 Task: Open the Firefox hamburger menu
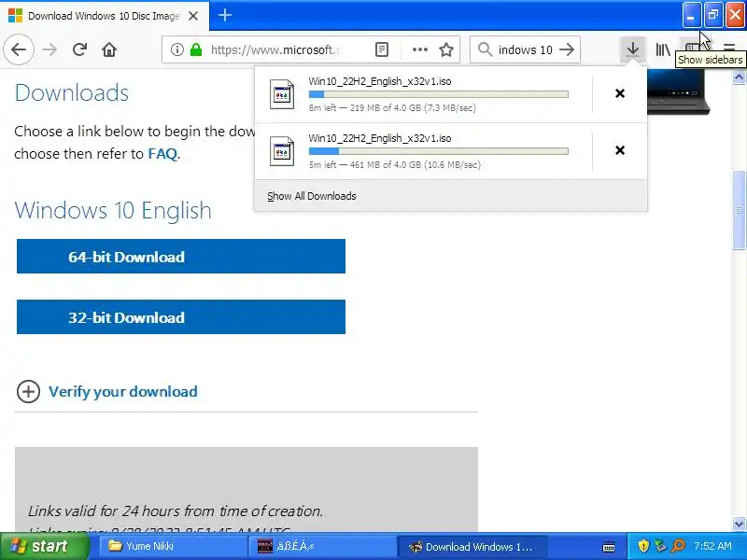coord(729,48)
